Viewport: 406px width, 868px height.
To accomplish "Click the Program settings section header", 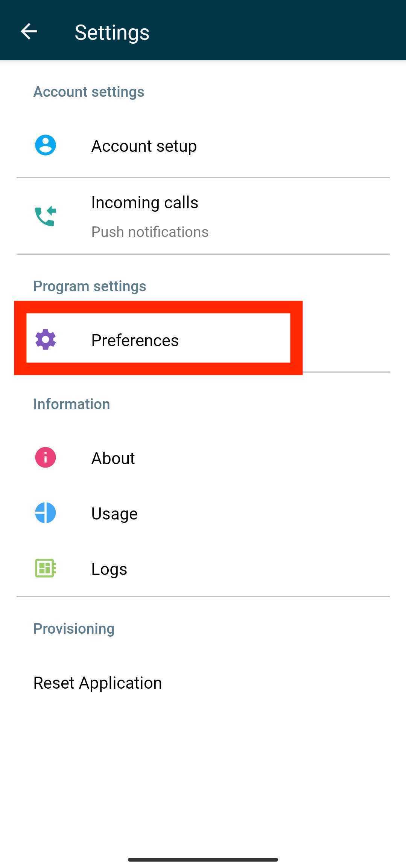I will [90, 286].
